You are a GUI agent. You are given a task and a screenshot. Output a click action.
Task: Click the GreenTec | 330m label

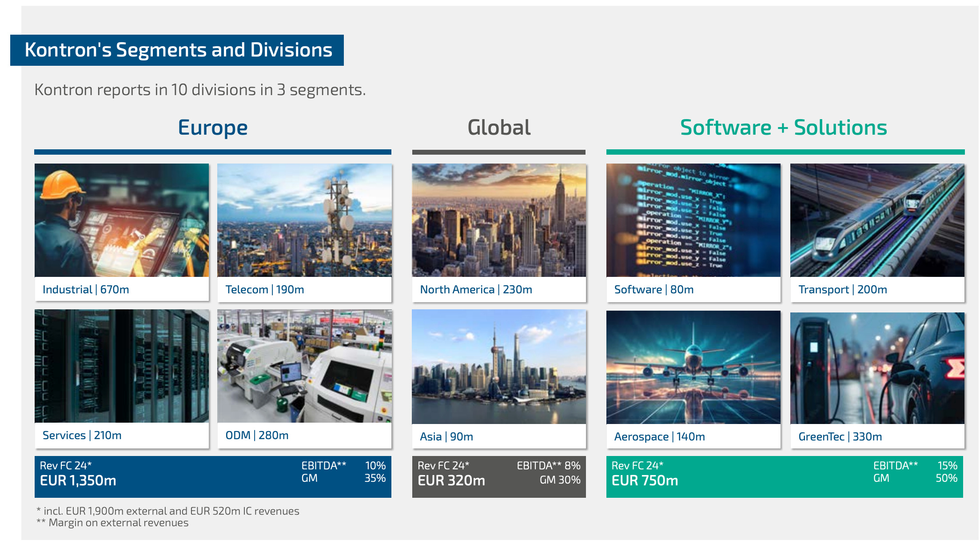[x=840, y=437]
